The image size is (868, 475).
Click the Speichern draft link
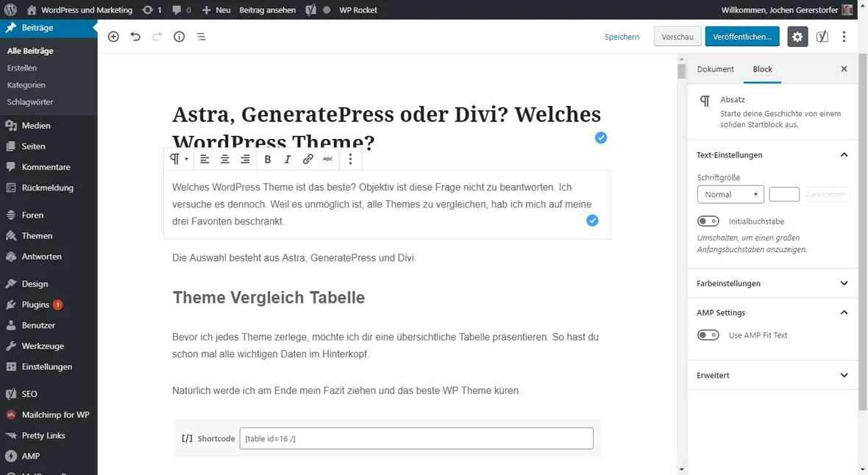tap(622, 37)
